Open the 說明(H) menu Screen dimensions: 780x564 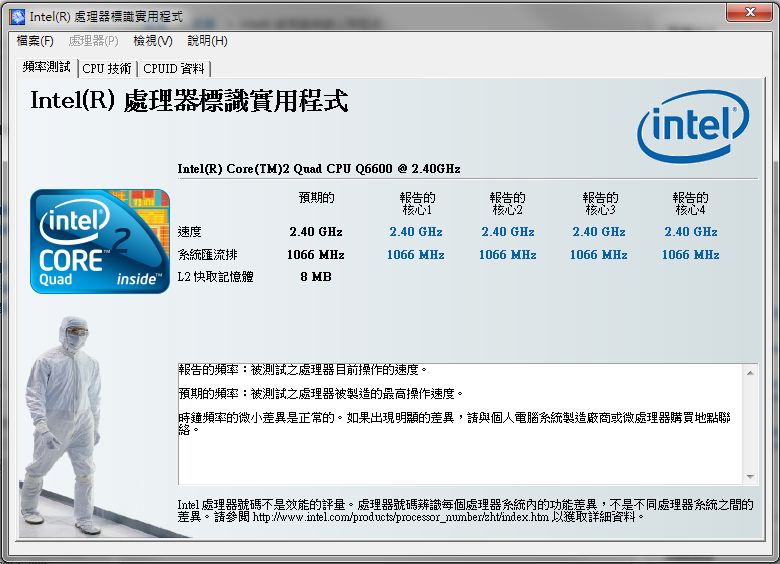pyautogui.click(x=207, y=41)
